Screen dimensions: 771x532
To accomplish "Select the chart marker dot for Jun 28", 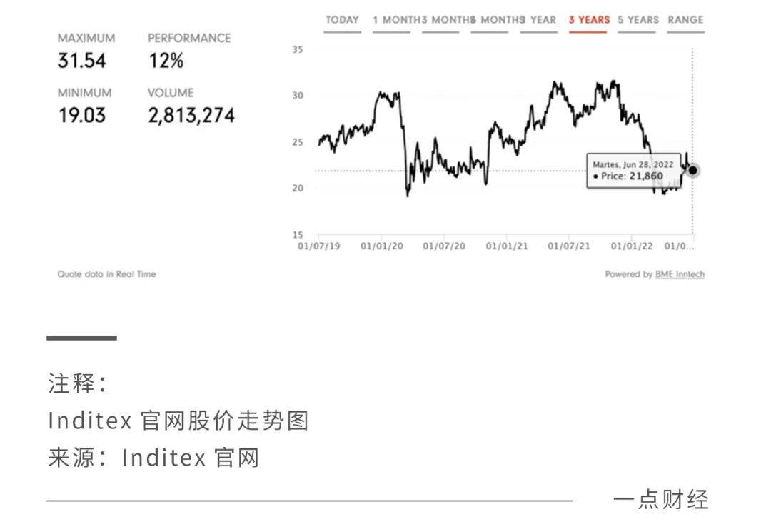I will coord(693,169).
